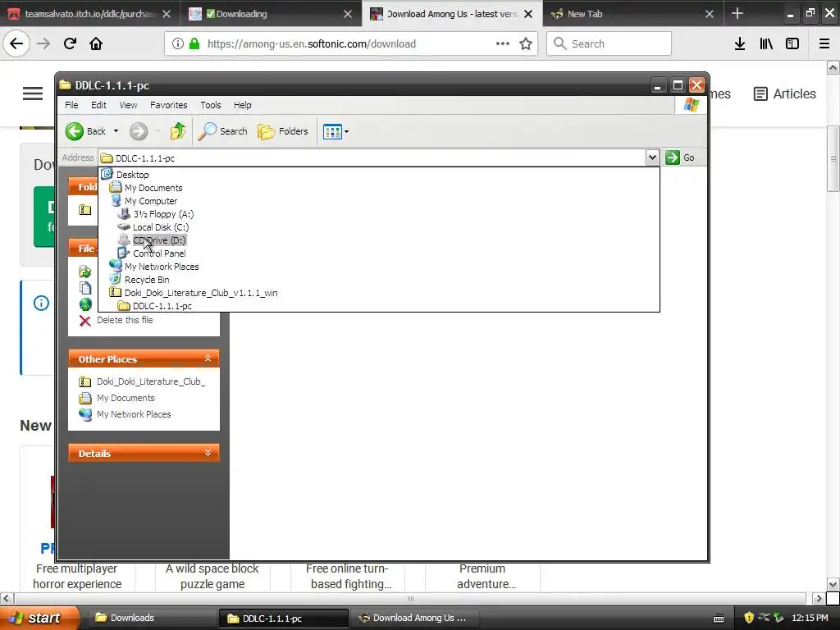840x630 pixels.
Task: Open the Help menu in Explorer
Action: click(242, 105)
